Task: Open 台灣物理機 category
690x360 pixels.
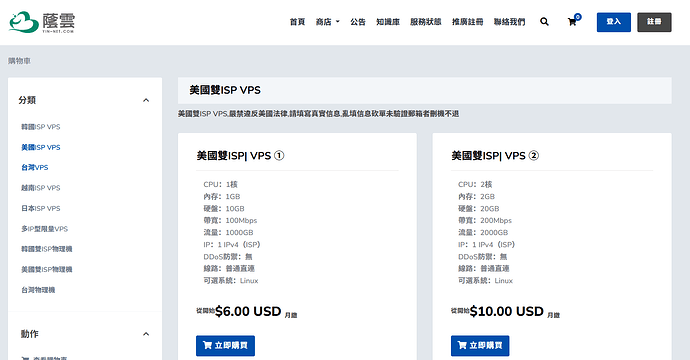Action: tap(38, 290)
